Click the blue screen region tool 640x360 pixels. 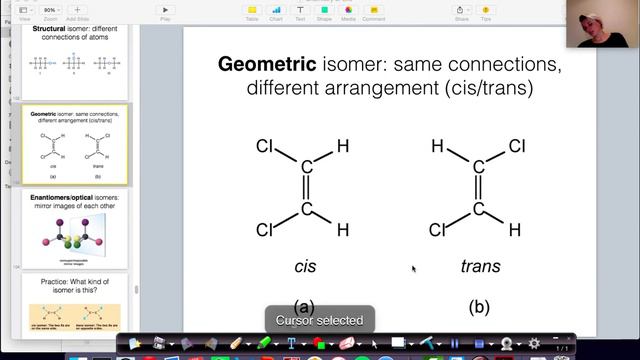pos(479,344)
